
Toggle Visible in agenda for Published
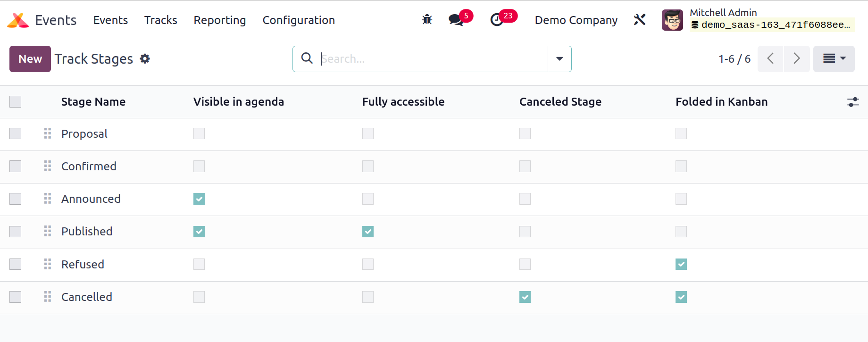click(199, 232)
